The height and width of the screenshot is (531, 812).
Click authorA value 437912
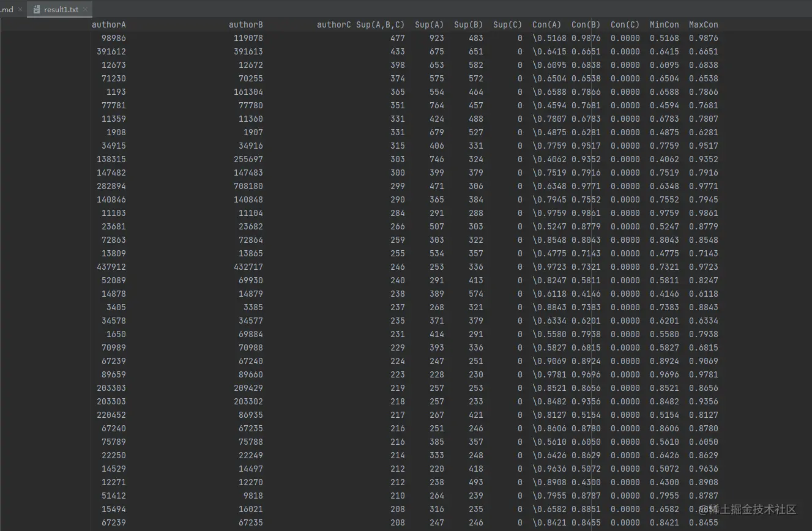(x=111, y=267)
